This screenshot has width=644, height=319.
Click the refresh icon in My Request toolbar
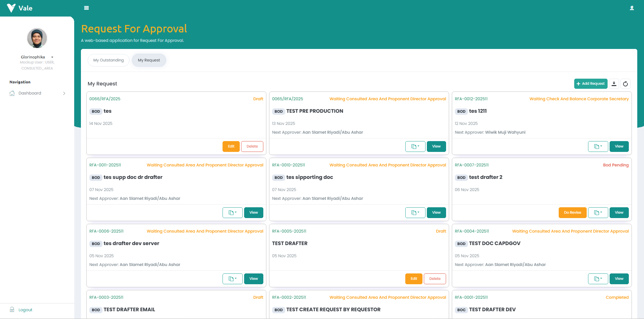[625, 84]
